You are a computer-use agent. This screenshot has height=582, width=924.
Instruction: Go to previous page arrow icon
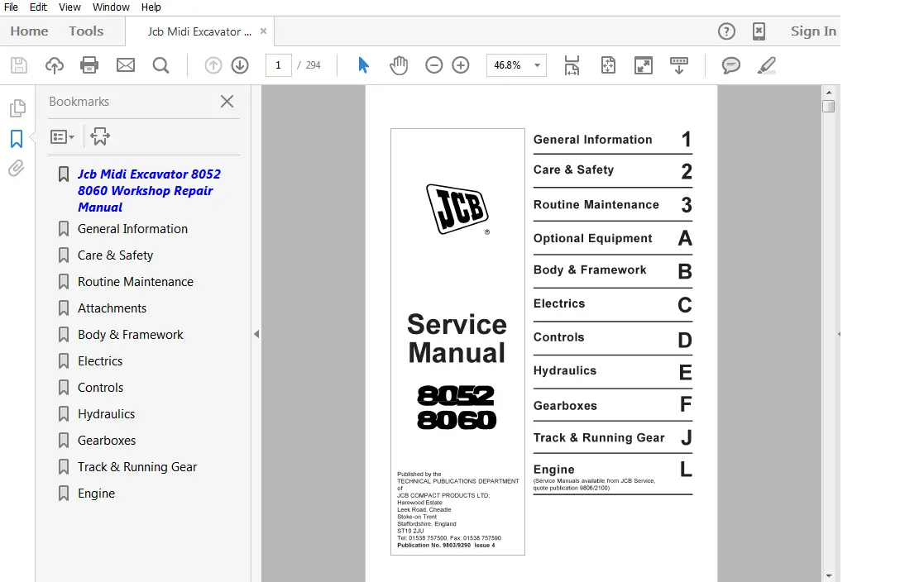point(213,64)
